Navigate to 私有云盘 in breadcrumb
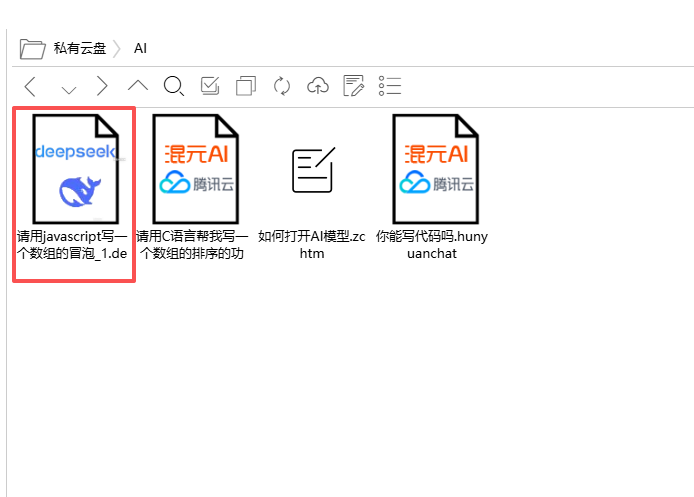694x497 pixels. point(80,48)
